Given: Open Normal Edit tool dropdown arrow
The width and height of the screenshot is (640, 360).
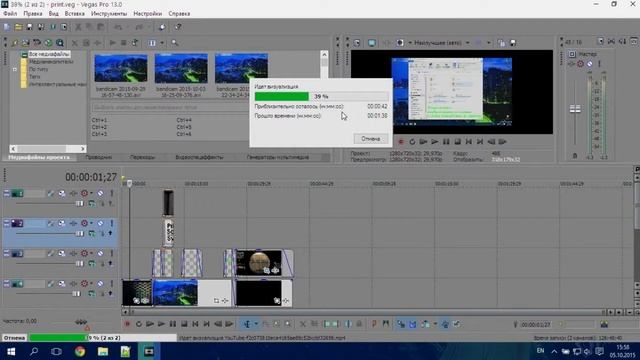Looking at the screenshot, I should (256, 324).
